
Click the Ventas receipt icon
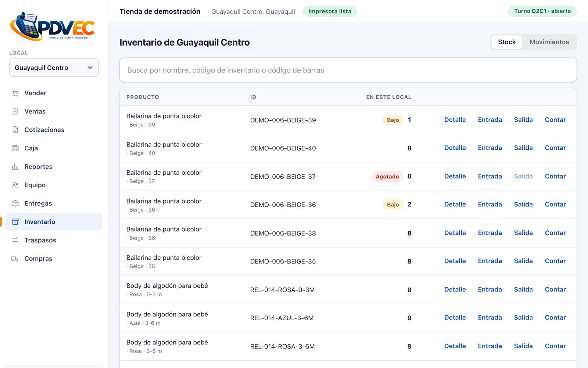tap(15, 112)
